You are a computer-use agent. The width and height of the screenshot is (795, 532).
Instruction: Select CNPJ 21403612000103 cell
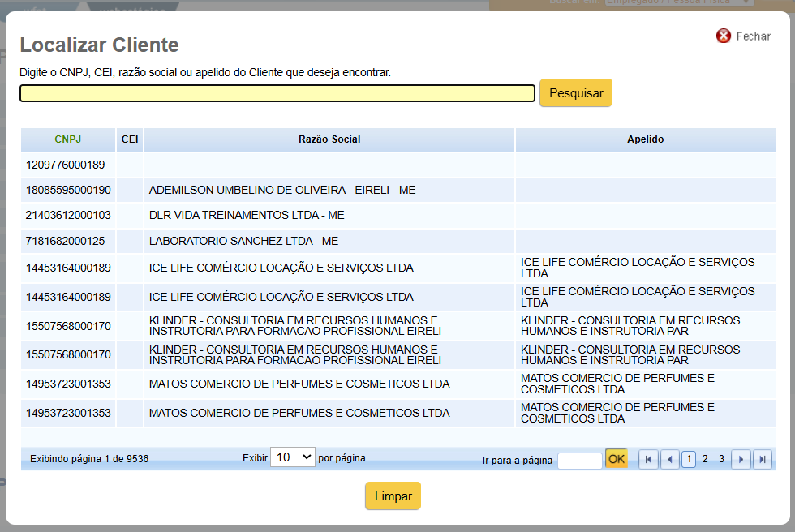point(68,216)
